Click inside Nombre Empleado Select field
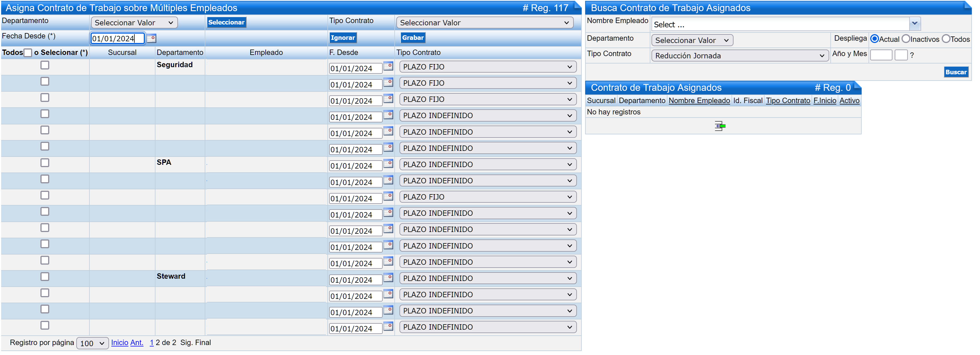Screen dimensions: 980x355 pyautogui.click(x=780, y=24)
